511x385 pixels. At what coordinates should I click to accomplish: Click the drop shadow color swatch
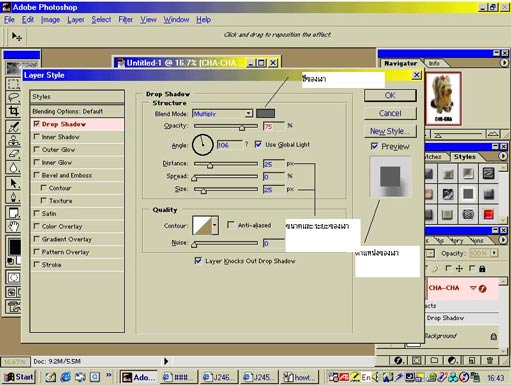[x=265, y=114]
